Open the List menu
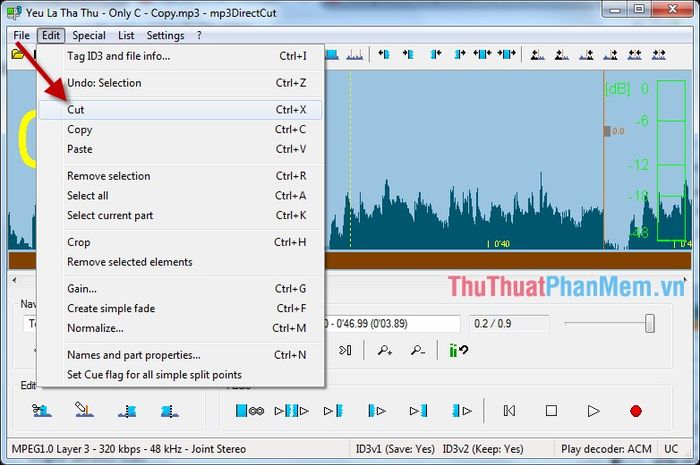The width and height of the screenshot is (700, 465). coord(126,35)
